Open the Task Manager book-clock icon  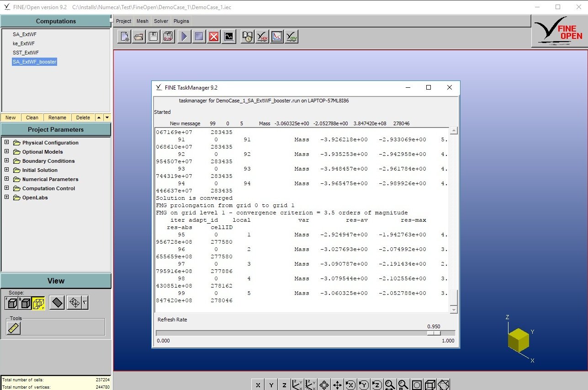pos(247,37)
